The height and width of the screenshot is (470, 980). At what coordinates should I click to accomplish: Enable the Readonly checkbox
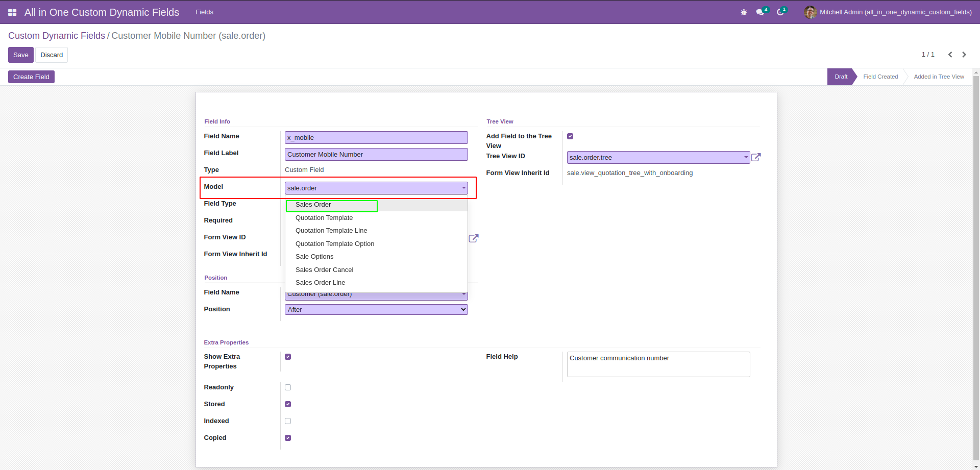coord(288,387)
